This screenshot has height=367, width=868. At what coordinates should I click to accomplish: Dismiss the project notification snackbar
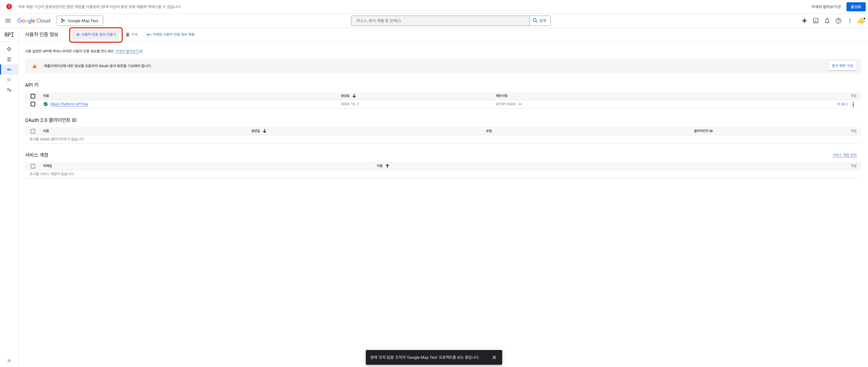pyautogui.click(x=494, y=357)
